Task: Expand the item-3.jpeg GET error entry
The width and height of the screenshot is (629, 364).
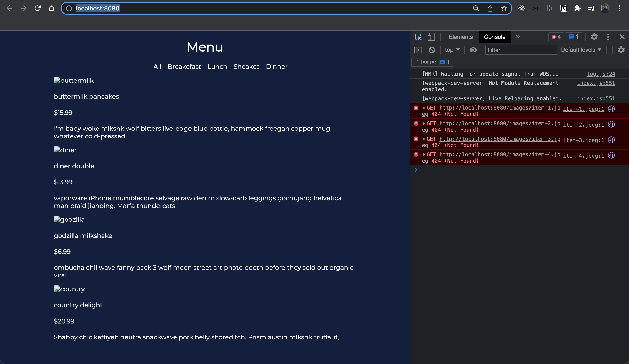Action: (x=424, y=139)
